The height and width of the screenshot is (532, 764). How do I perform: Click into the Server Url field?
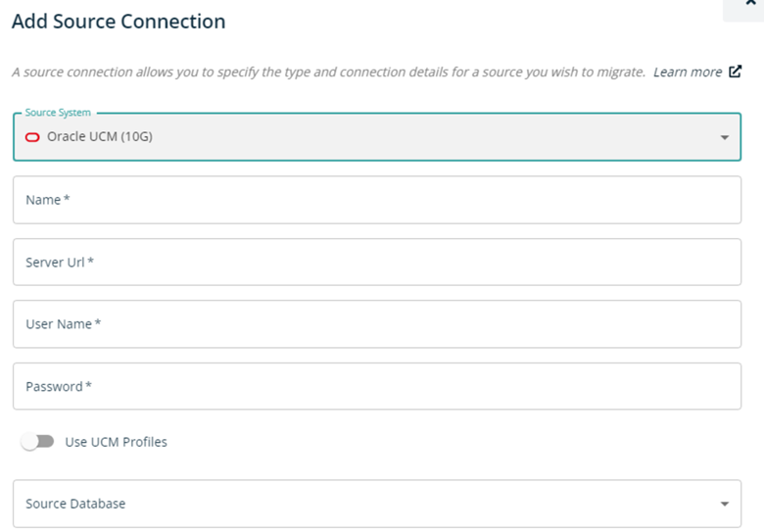coord(377,263)
